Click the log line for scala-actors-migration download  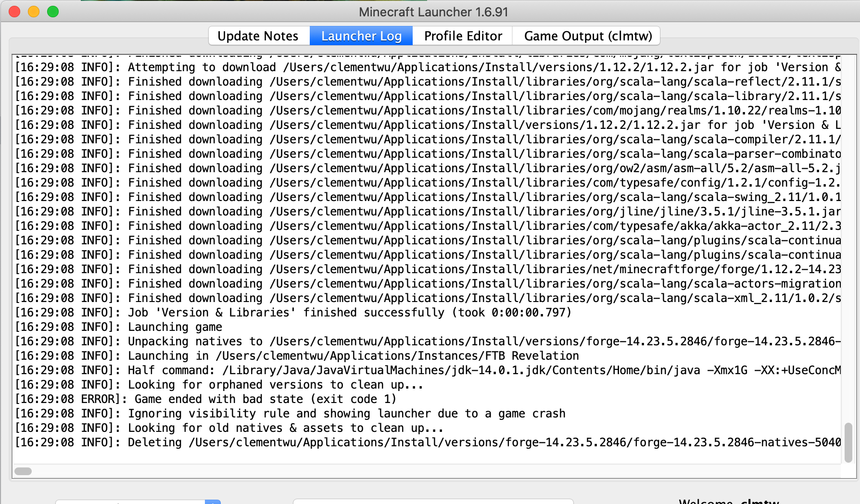pyautogui.click(x=428, y=284)
